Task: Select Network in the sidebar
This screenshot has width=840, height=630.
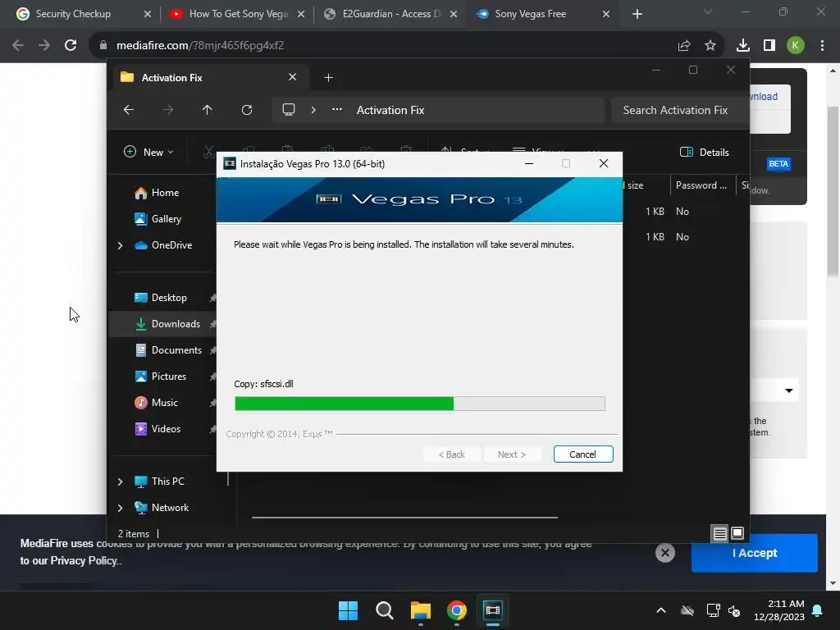Action: tap(162, 508)
